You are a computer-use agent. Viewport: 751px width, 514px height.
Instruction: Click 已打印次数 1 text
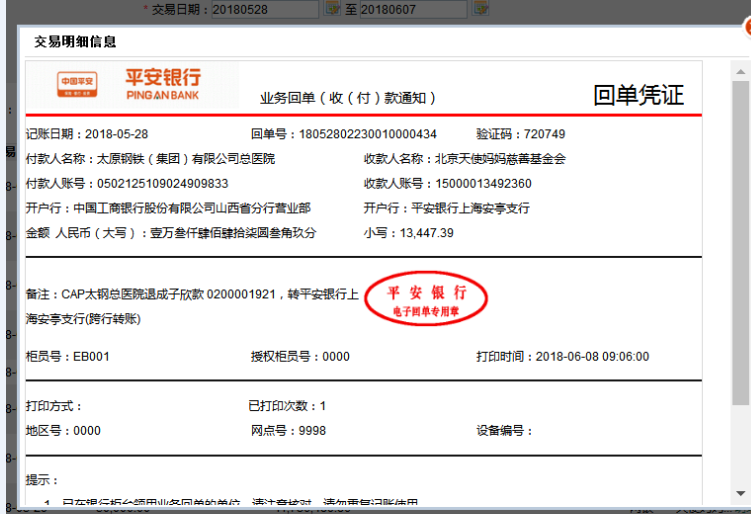click(287, 406)
